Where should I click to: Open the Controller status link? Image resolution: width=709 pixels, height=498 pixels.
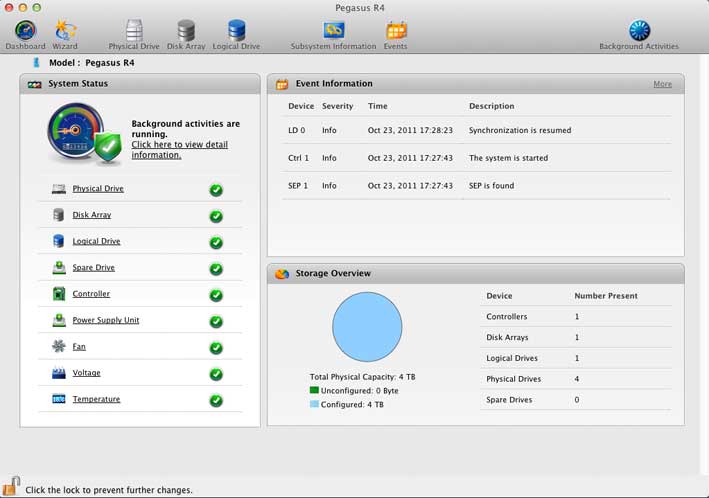[91, 294]
